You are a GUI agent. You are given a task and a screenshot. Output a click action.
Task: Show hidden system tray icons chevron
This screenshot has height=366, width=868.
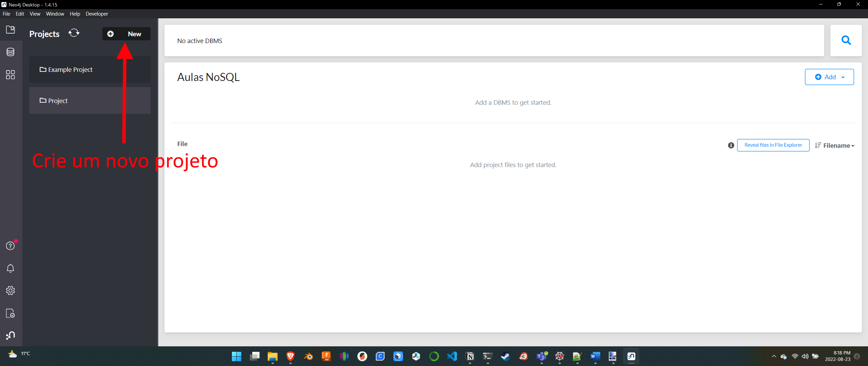[774, 356]
